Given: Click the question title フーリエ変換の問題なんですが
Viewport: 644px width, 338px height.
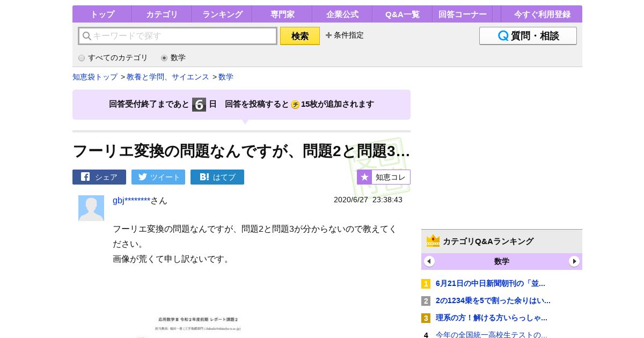Looking at the screenshot, I should pyautogui.click(x=241, y=151).
